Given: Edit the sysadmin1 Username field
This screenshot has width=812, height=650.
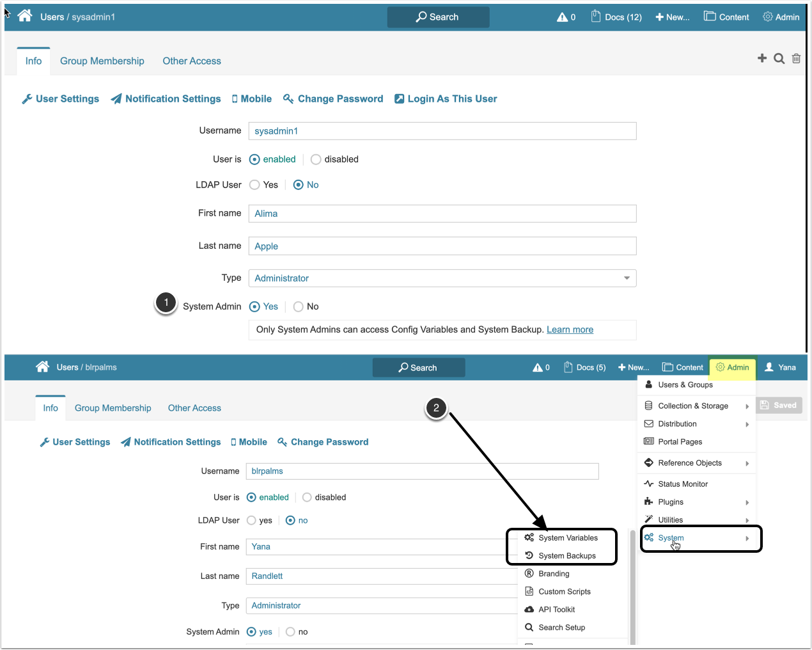Looking at the screenshot, I should coord(442,131).
